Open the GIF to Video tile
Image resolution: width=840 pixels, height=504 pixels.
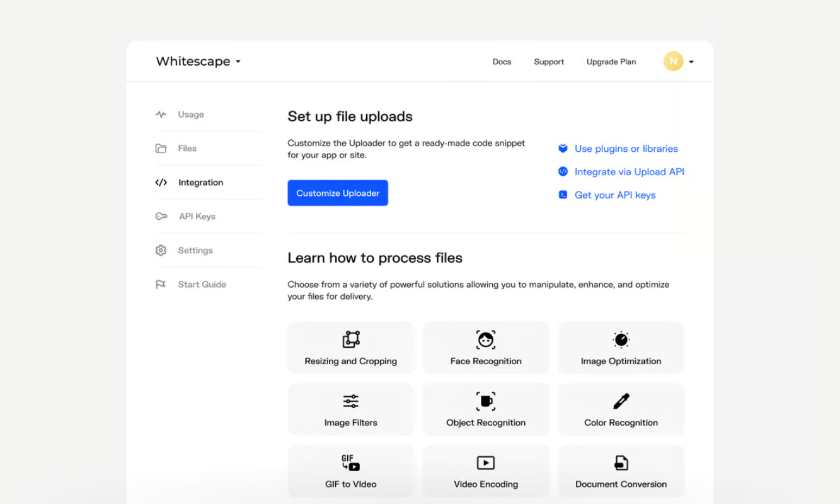(351, 471)
